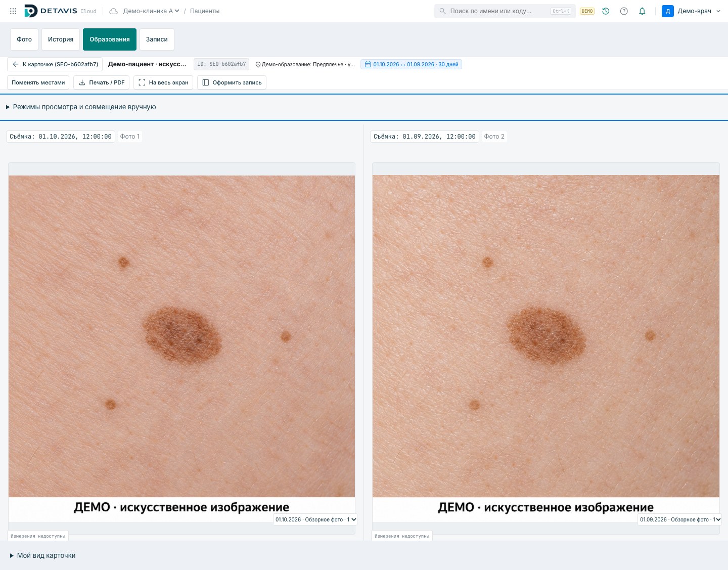Open recent history clock icon
728x570 pixels.
click(606, 11)
